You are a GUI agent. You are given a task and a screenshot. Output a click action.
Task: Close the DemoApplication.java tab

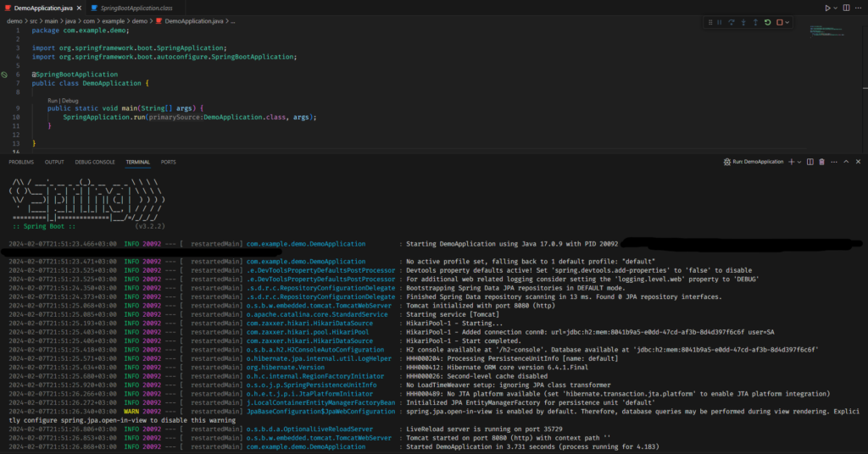pyautogui.click(x=77, y=8)
